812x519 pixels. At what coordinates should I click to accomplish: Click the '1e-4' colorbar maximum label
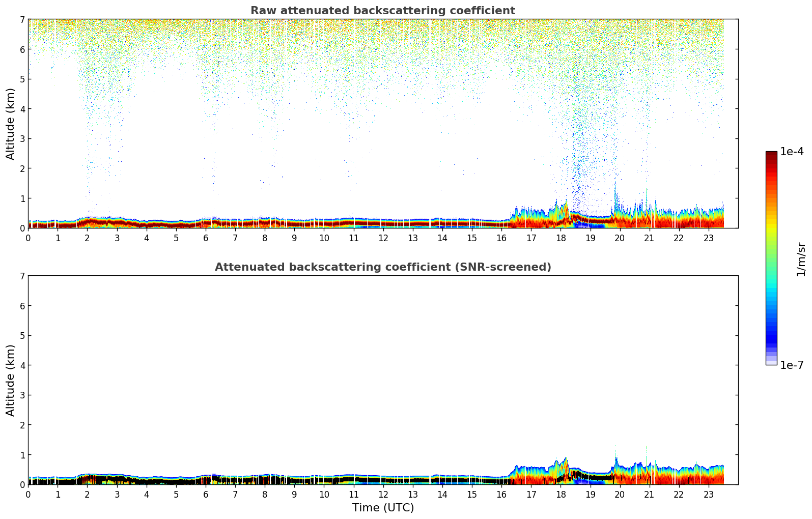792,152
